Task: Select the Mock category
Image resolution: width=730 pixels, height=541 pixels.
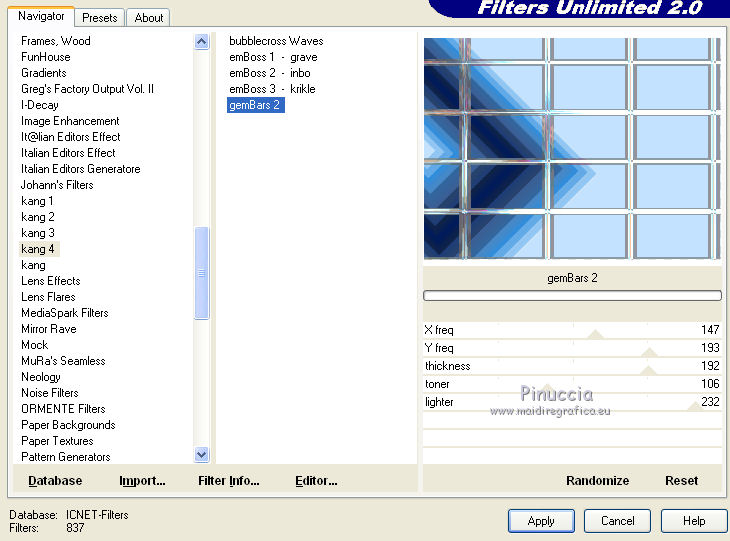Action: 34,345
